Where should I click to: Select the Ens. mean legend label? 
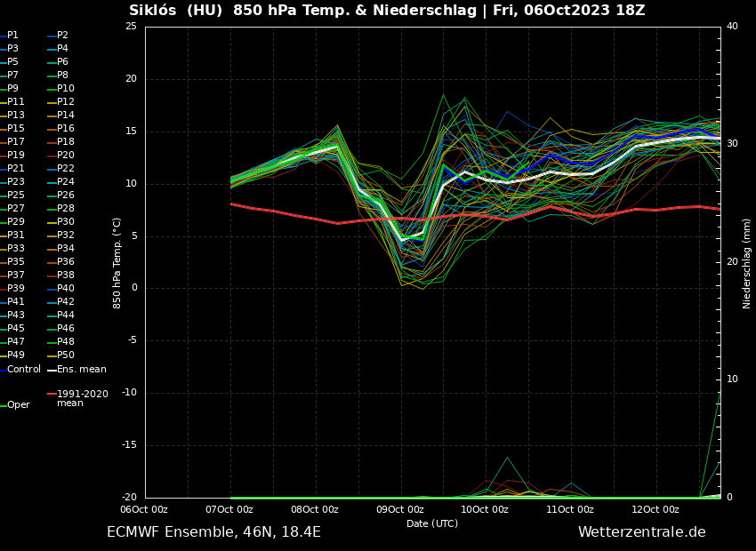(81, 369)
